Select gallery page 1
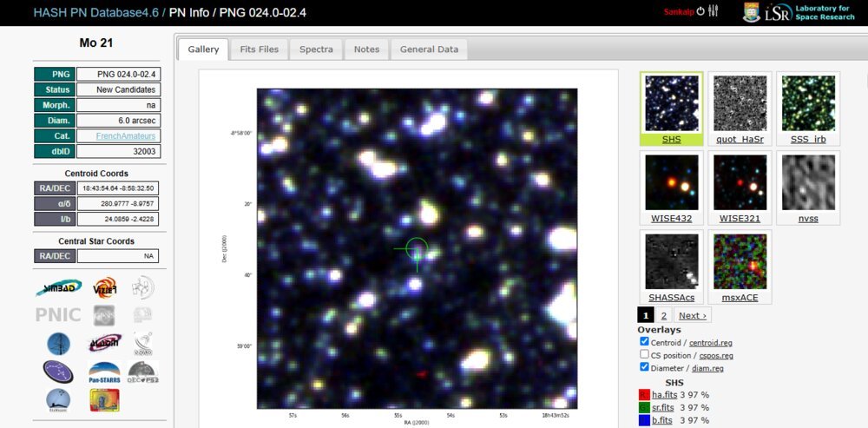 click(646, 316)
